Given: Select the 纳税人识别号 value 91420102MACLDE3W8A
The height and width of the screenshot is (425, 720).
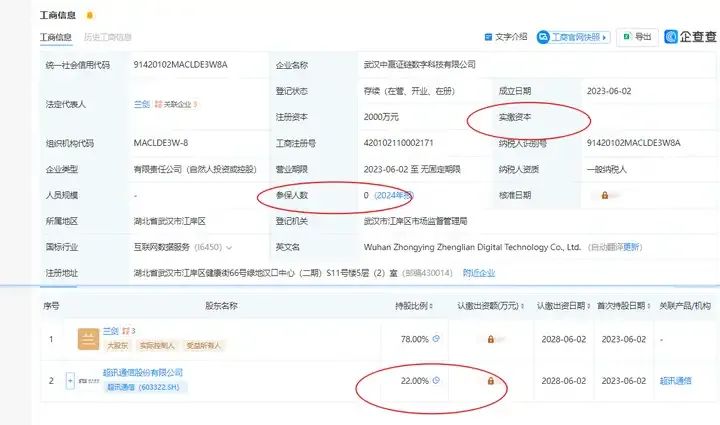Looking at the screenshot, I should tap(634, 143).
